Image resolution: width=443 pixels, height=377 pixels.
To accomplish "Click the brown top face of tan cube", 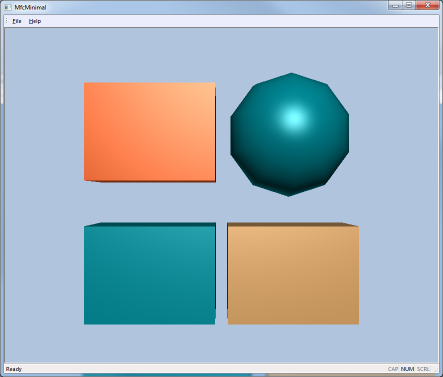I will pyautogui.click(x=293, y=224).
